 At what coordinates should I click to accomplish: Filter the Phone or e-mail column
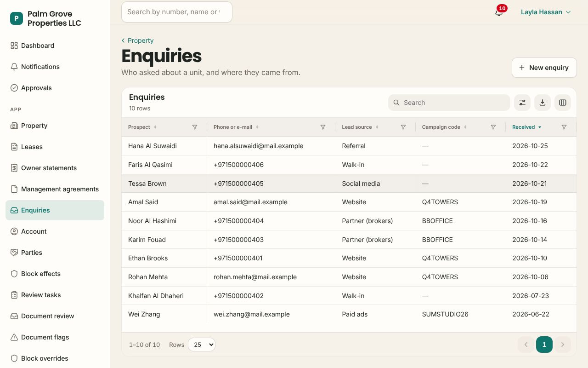click(x=323, y=127)
